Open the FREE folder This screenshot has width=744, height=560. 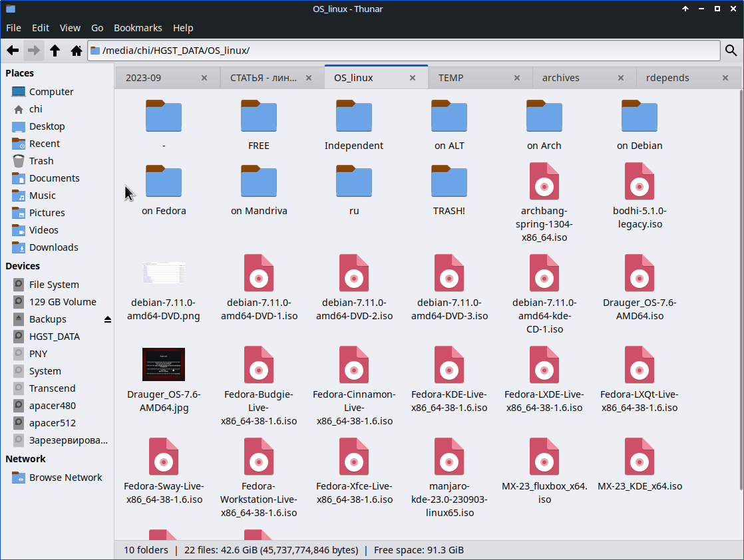(259, 125)
